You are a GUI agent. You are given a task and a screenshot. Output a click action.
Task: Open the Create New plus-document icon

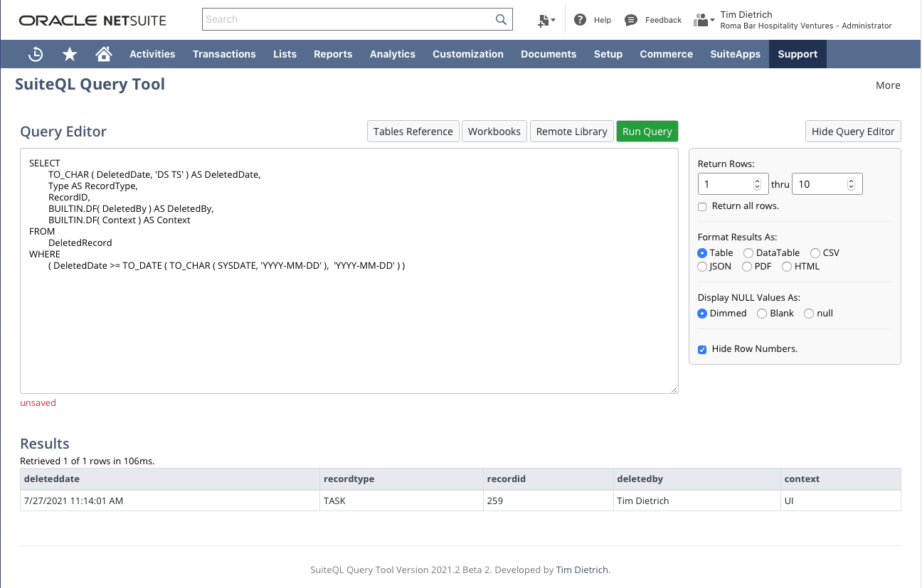click(546, 21)
